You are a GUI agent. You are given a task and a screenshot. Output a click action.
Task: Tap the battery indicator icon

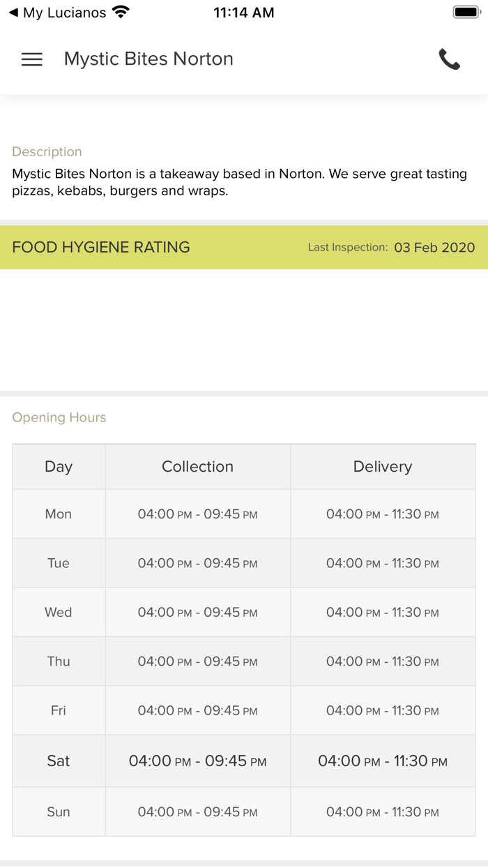coord(464,13)
